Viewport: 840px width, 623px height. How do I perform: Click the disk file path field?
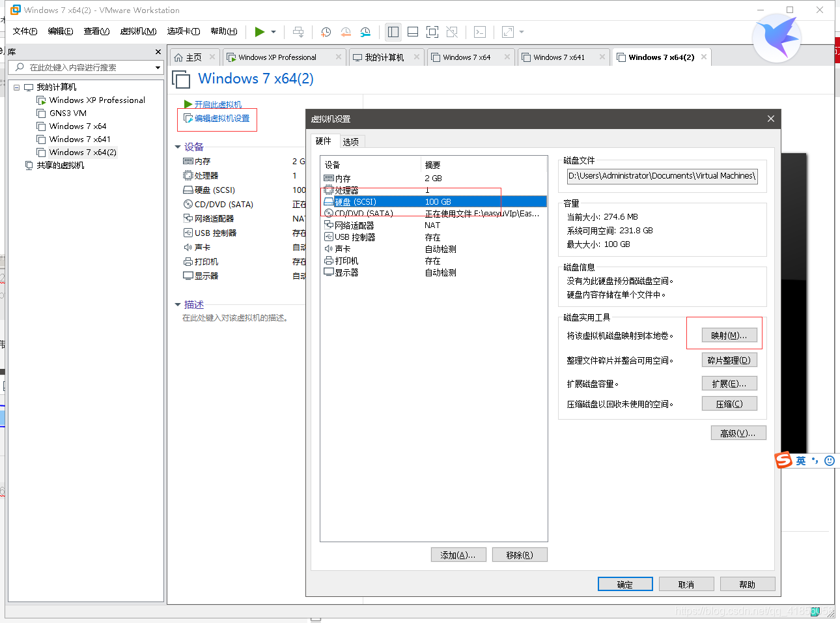pyautogui.click(x=662, y=176)
